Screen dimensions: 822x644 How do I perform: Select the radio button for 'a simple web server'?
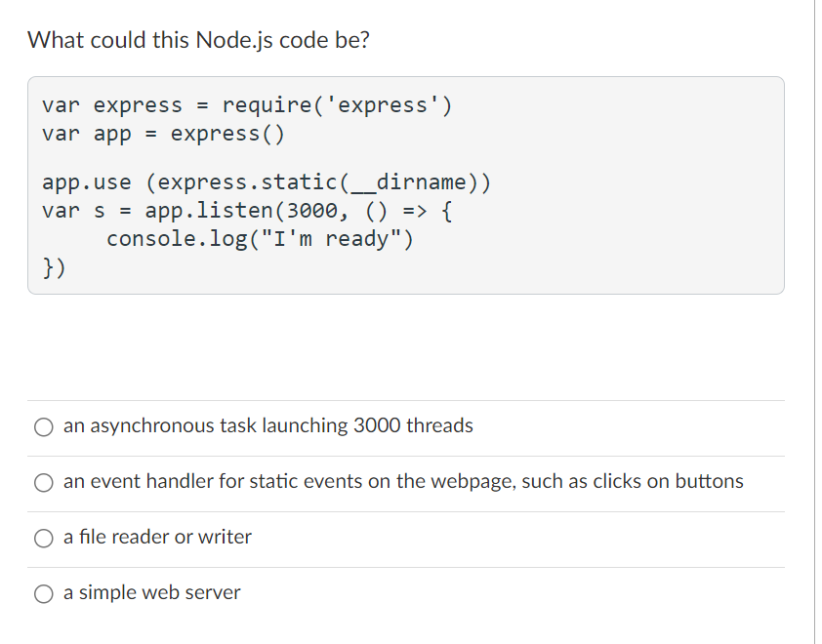[x=44, y=592]
